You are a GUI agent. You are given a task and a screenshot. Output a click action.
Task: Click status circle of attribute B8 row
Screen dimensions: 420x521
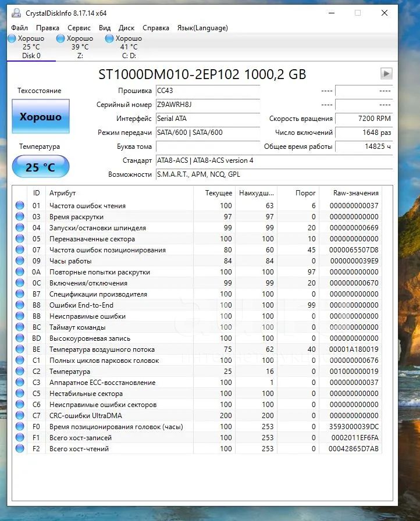(x=20, y=305)
